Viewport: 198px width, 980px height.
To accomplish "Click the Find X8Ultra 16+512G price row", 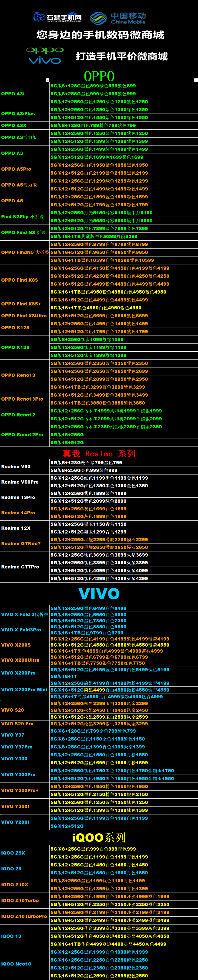I will [x=124, y=315].
